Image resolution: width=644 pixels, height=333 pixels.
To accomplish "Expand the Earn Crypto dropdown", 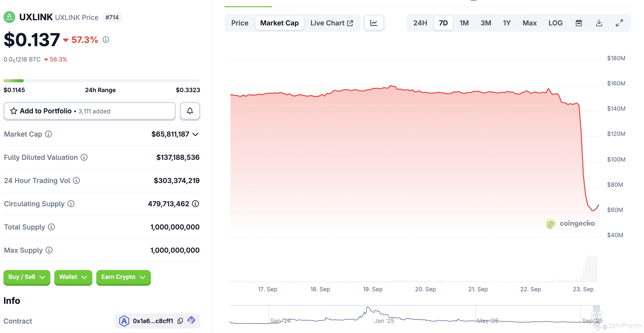I will [x=123, y=277].
